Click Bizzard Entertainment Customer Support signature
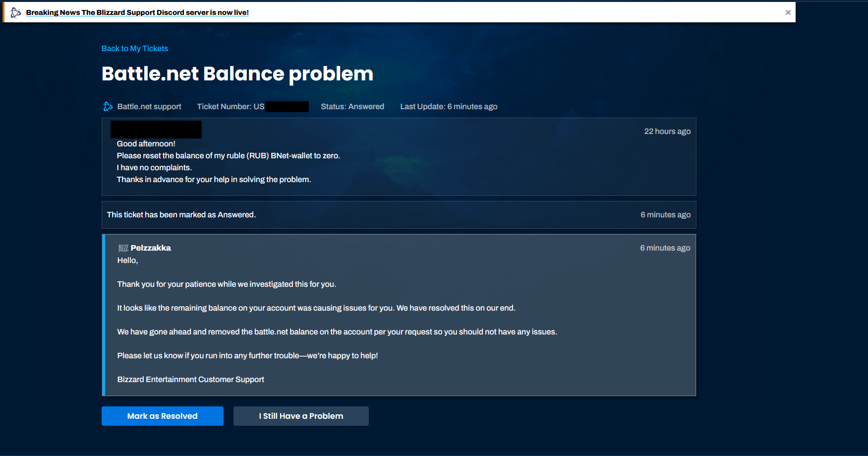The image size is (868, 456). coord(191,380)
